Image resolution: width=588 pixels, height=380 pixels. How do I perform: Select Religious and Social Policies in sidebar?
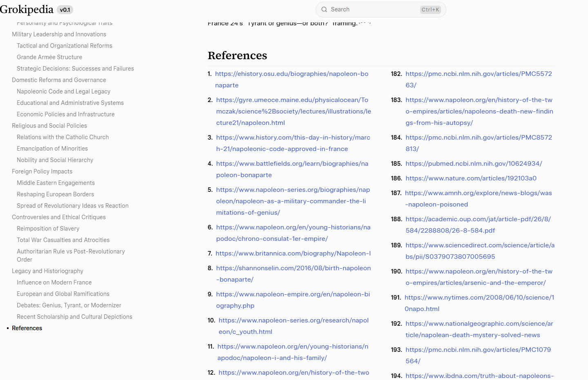pos(49,126)
